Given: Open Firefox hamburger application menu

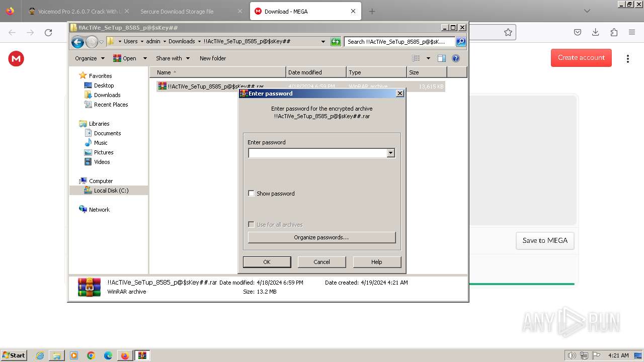Looking at the screenshot, I should tap(632, 32).
